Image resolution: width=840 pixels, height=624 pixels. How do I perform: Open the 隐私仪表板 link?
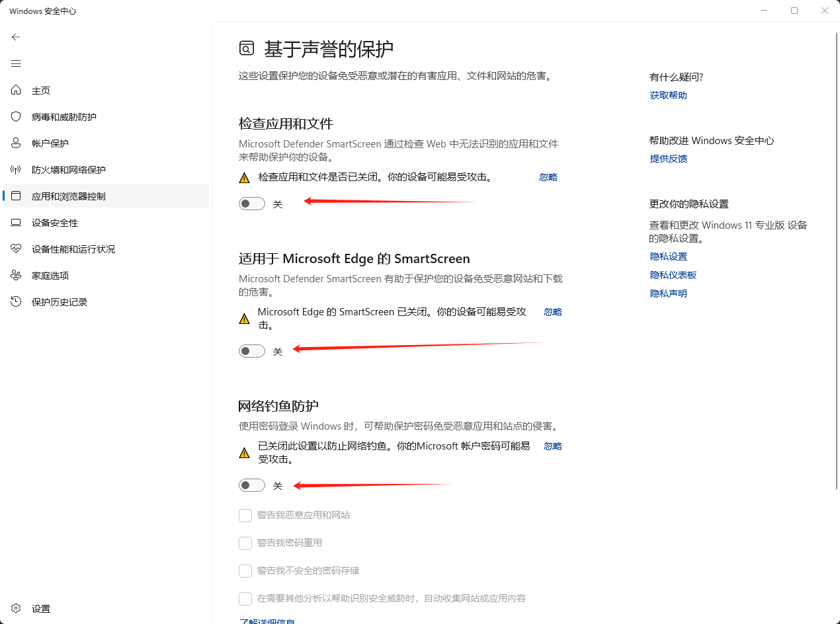pyautogui.click(x=673, y=274)
